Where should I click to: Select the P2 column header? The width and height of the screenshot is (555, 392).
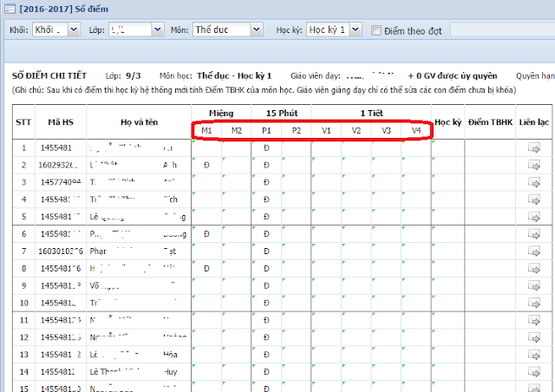click(297, 131)
